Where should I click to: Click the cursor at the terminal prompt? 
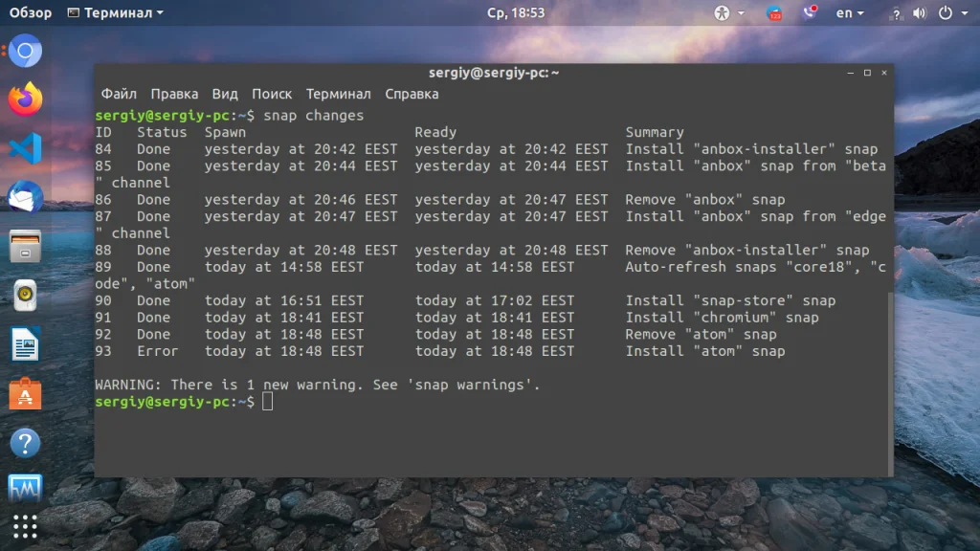pos(268,402)
